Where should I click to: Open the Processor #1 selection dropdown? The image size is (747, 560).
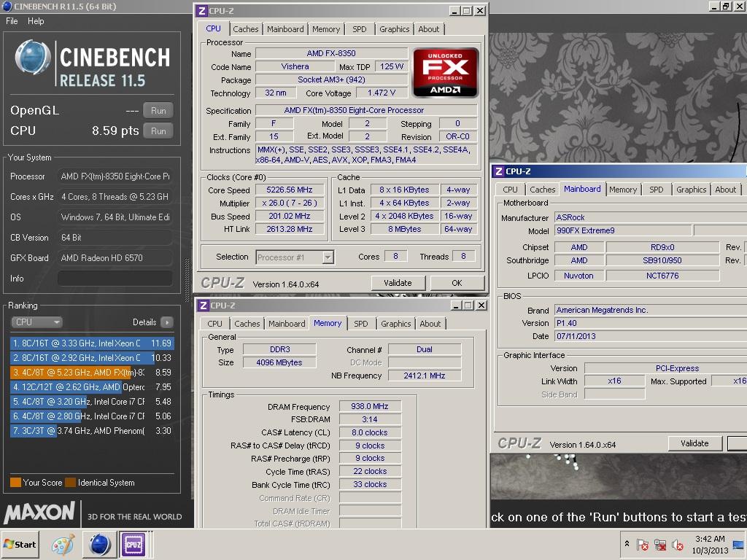[x=295, y=257]
